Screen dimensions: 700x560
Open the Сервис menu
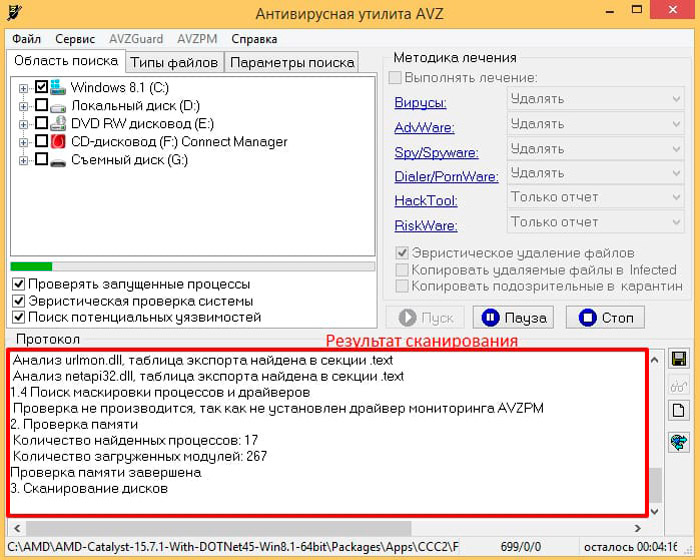coord(75,39)
